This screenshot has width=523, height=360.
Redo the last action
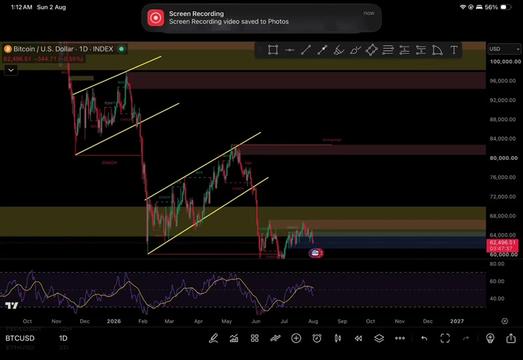pos(466,338)
